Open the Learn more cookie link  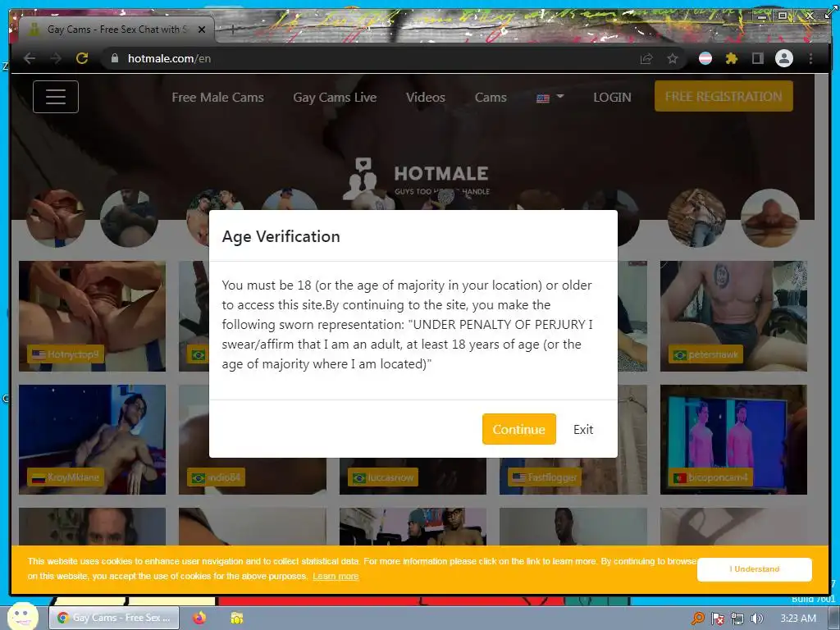(336, 577)
